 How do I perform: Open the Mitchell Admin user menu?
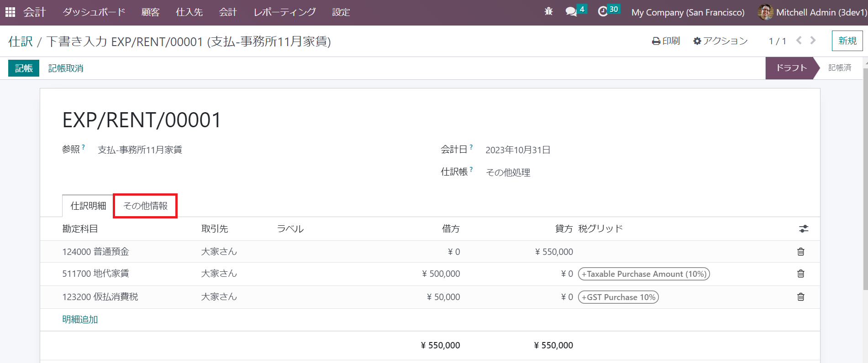click(x=813, y=12)
